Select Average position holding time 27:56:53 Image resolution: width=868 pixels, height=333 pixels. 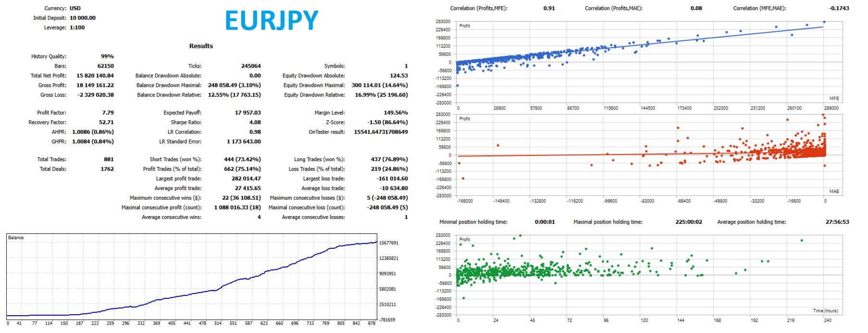pos(837,222)
